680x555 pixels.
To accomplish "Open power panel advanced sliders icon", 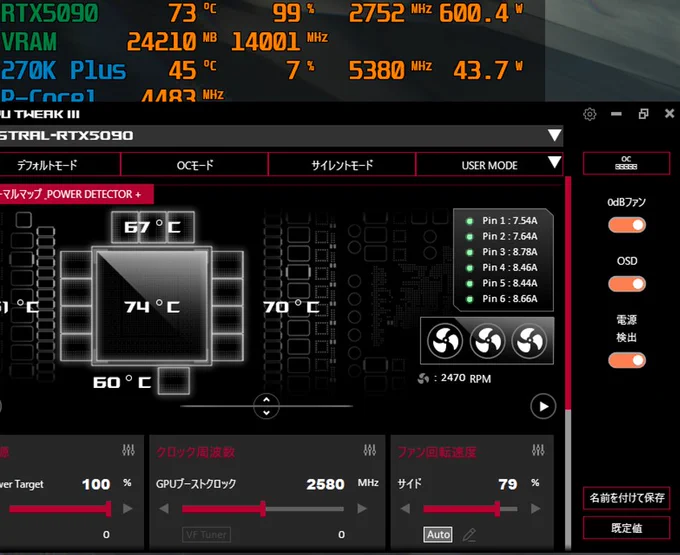I will (x=128, y=450).
